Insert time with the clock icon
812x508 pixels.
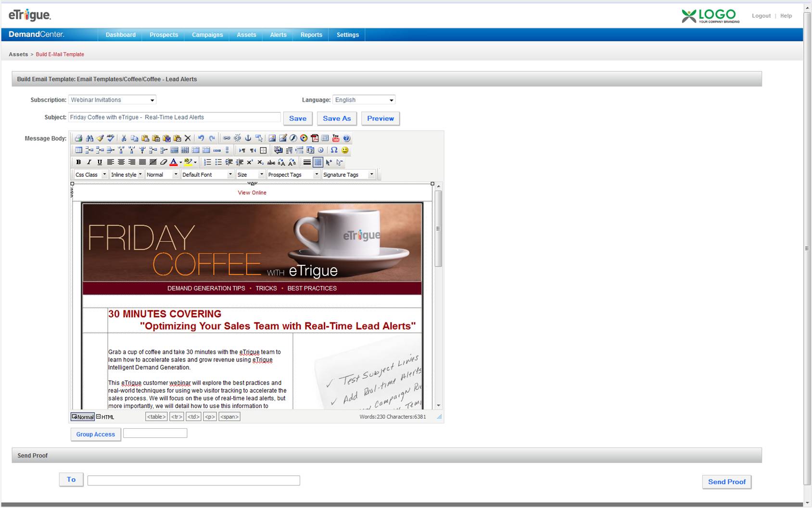point(320,150)
